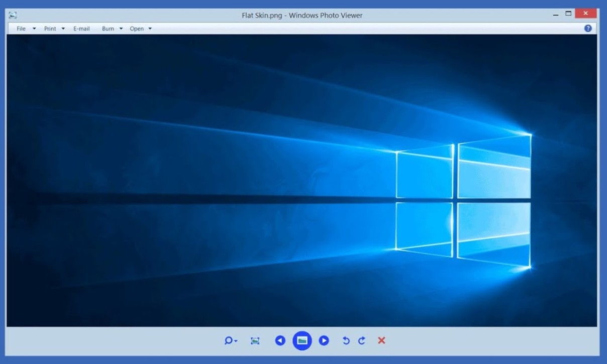
Task: Expand the Print dropdown arrow
Action: (x=63, y=29)
